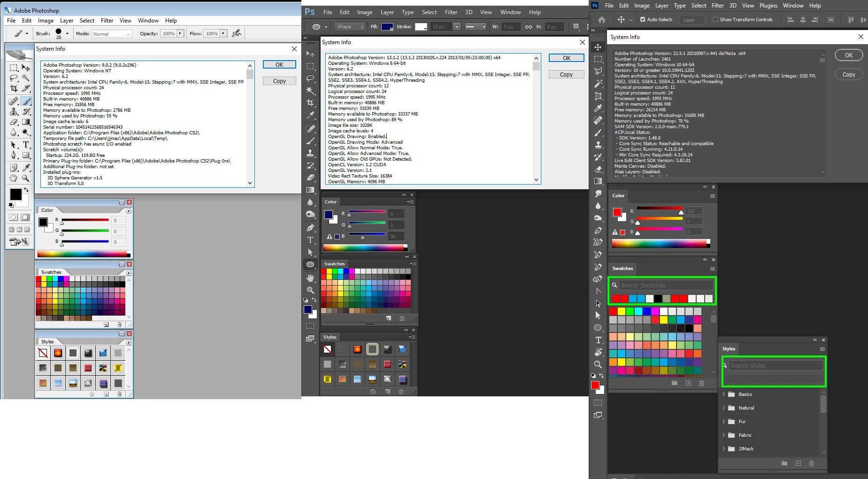Select Healing Brush tool in left CS2 toolbox
This screenshot has height=479, width=868.
(x=14, y=101)
